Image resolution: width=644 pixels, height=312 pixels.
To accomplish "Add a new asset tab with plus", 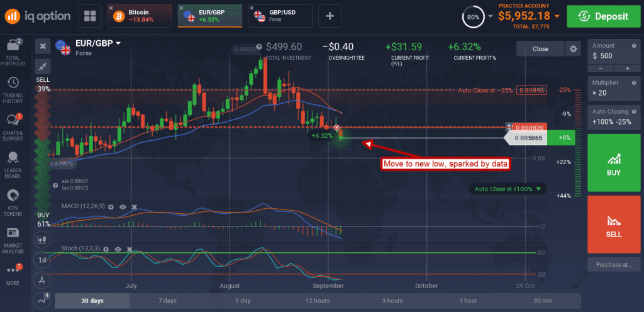I will (x=330, y=16).
